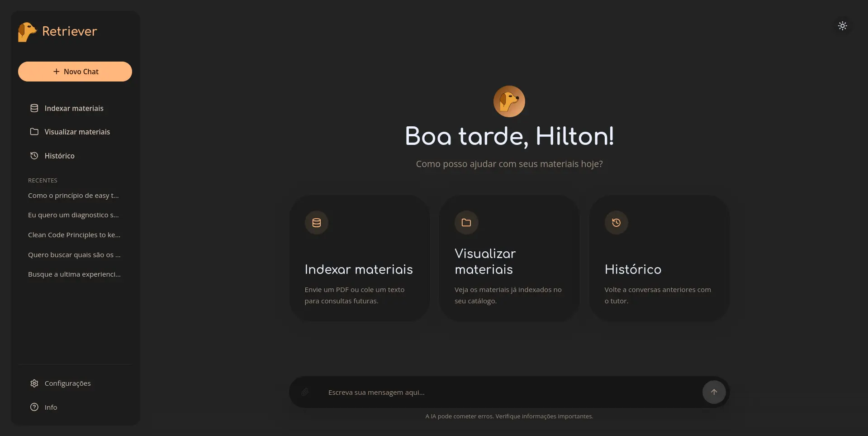Open recent chat 'Como o princípio de easy t...'
This screenshot has height=436, width=868.
pyautogui.click(x=73, y=196)
